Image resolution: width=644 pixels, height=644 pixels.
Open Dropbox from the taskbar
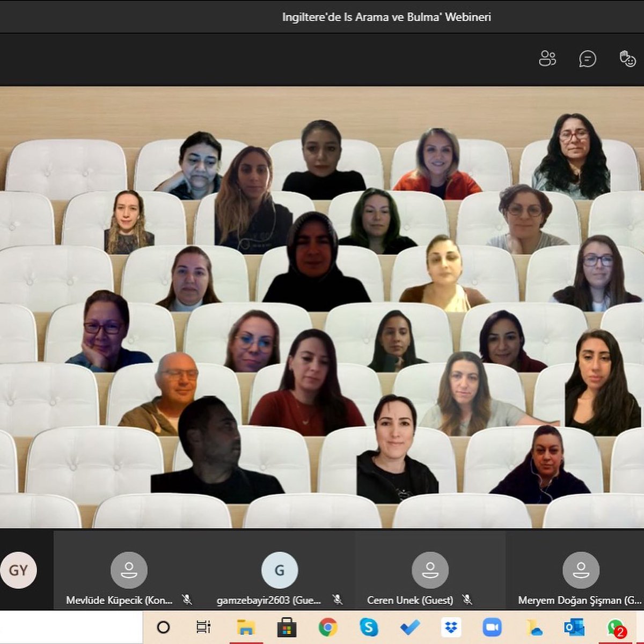[x=450, y=627]
